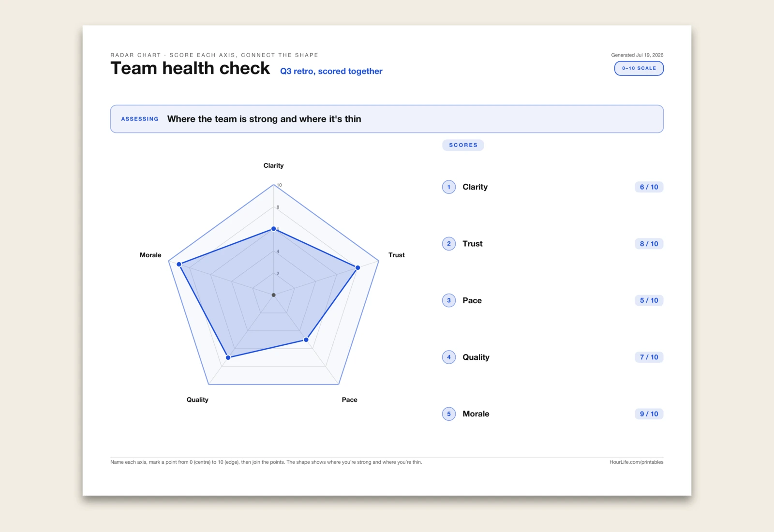Click the Pace axis label below the chart
774x532 pixels.
(349, 399)
